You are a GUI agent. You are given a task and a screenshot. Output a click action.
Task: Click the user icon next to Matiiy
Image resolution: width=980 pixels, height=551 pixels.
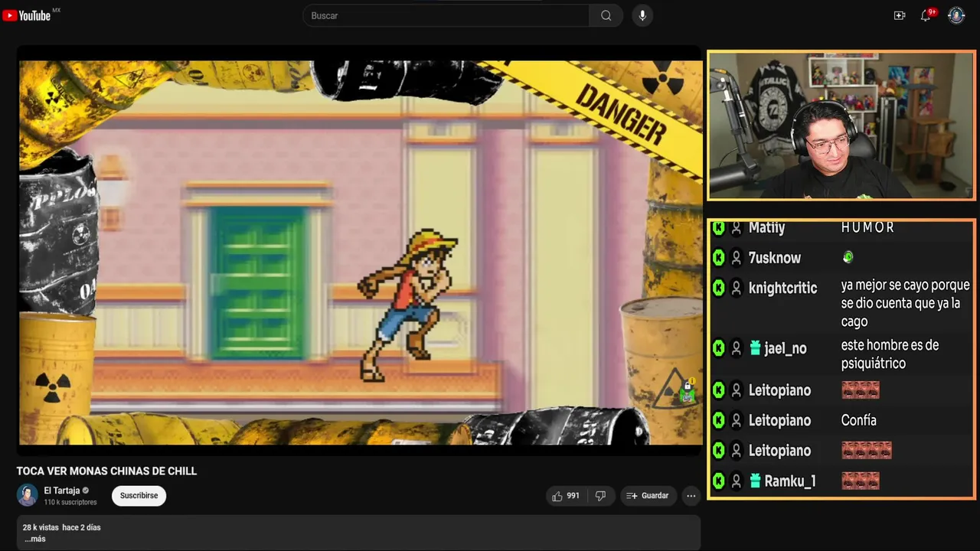(737, 227)
